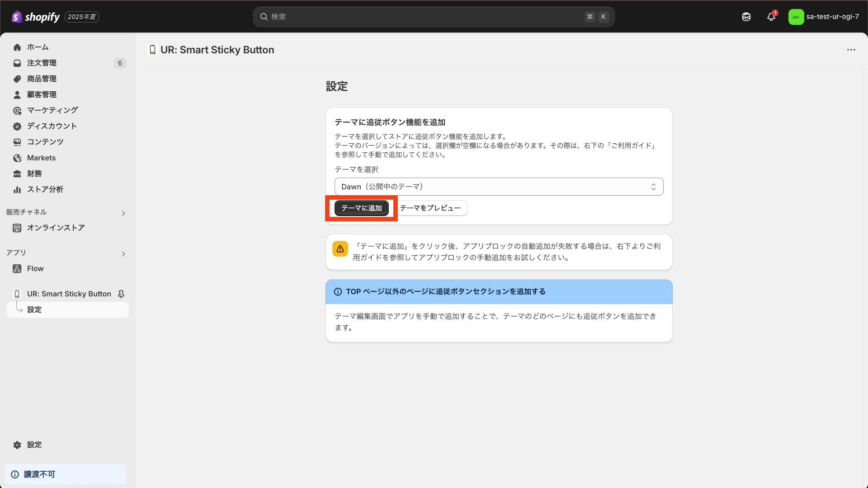
Task: Click the 財務 bank icon
Action: (17, 174)
